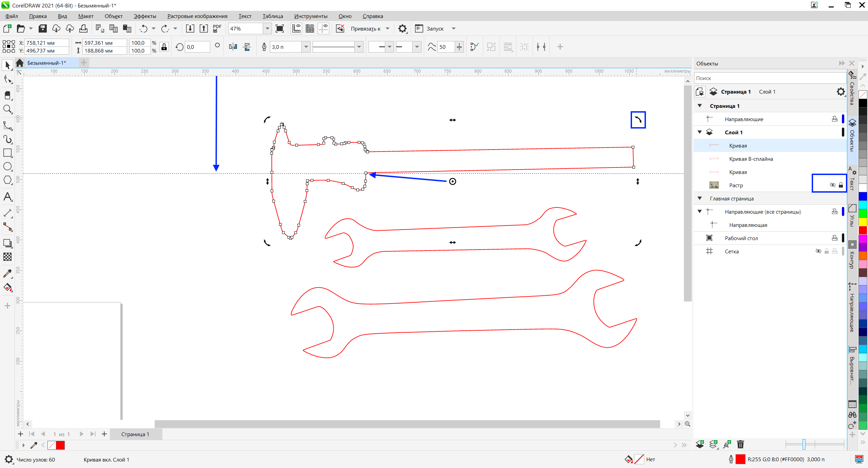Activate the Eyedropper tool
This screenshot has width=868, height=468.
[x=7, y=273]
